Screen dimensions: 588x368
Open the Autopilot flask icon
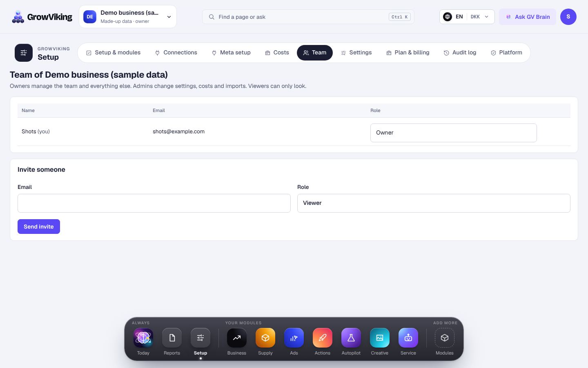pyautogui.click(x=351, y=338)
